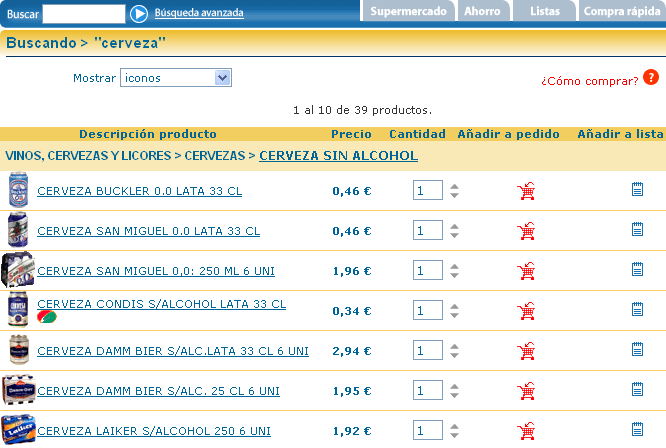Add Cerveza Buckler 0.0 to cart
This screenshot has width=666, height=448.
pyautogui.click(x=525, y=191)
